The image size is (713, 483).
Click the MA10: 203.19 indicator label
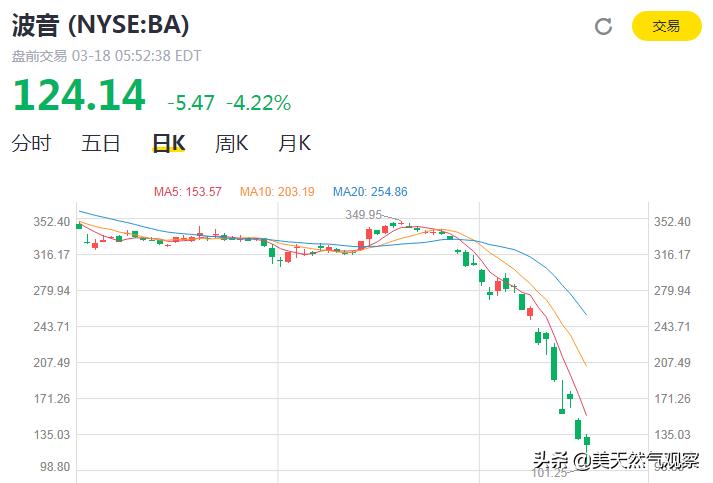[277, 191]
